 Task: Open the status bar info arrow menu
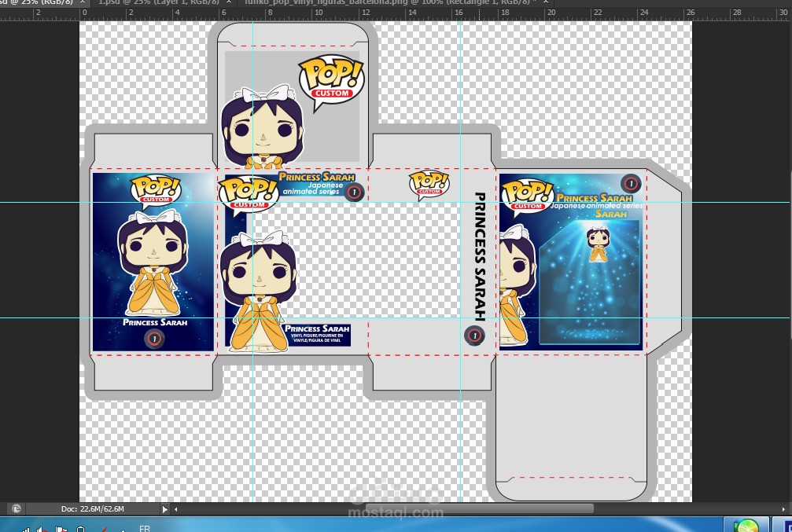(164, 509)
